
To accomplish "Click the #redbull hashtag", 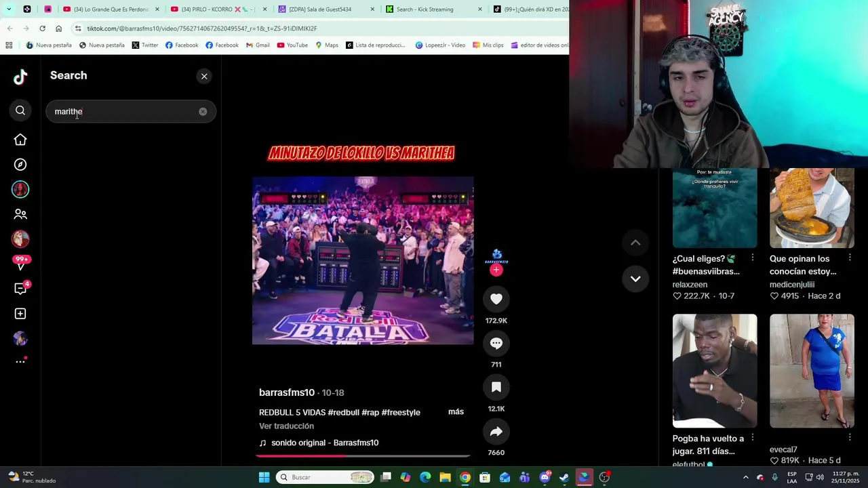I will (343, 412).
